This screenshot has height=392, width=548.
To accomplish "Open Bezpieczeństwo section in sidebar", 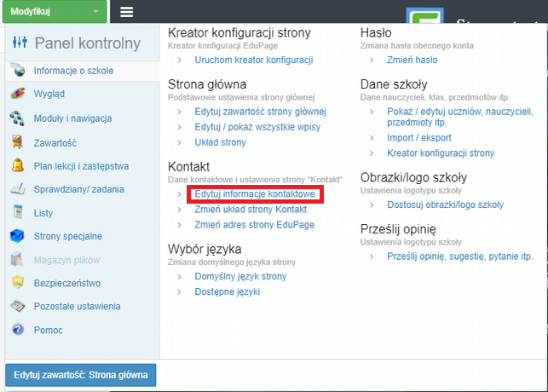I will (x=67, y=283).
